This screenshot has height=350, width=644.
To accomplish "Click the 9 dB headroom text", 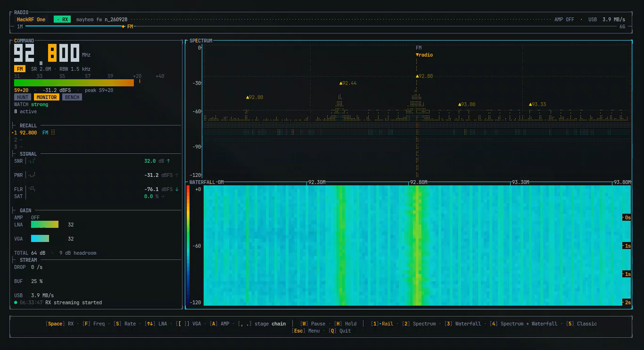I will pyautogui.click(x=78, y=253).
